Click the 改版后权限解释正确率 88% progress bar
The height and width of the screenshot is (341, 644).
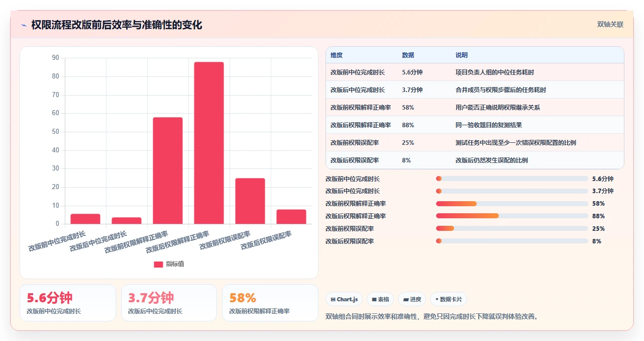point(512,216)
